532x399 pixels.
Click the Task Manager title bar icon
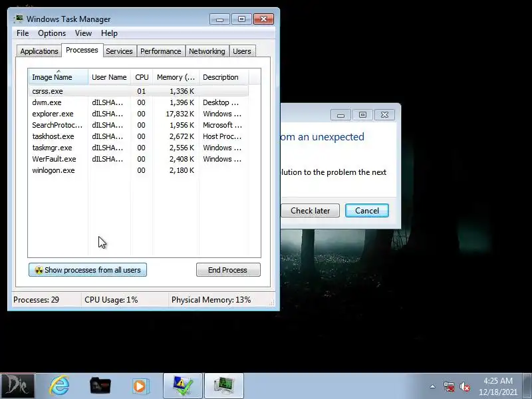[x=19, y=19]
